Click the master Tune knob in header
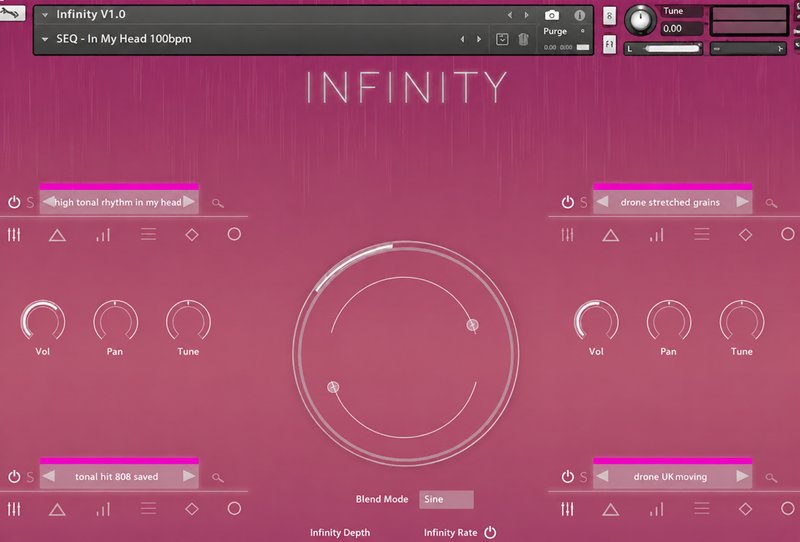 click(x=640, y=19)
